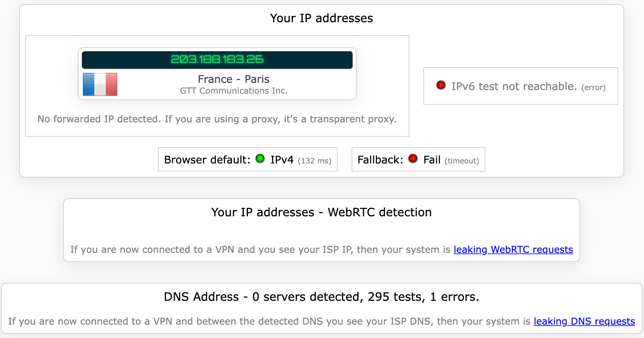Click the Fallback timeout status panel
This screenshot has width=644, height=338.
coord(418,159)
